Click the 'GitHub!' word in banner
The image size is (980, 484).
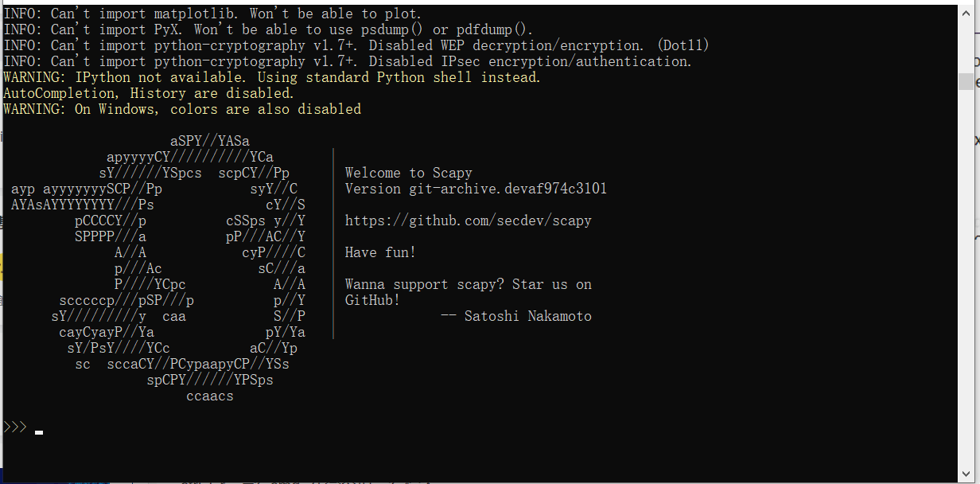point(372,300)
